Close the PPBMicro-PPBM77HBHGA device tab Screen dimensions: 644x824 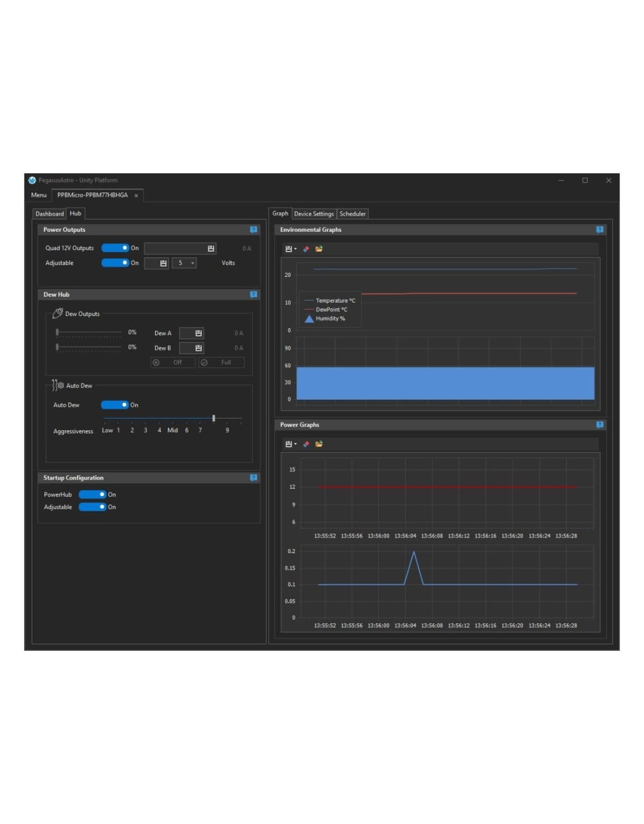[136, 196]
